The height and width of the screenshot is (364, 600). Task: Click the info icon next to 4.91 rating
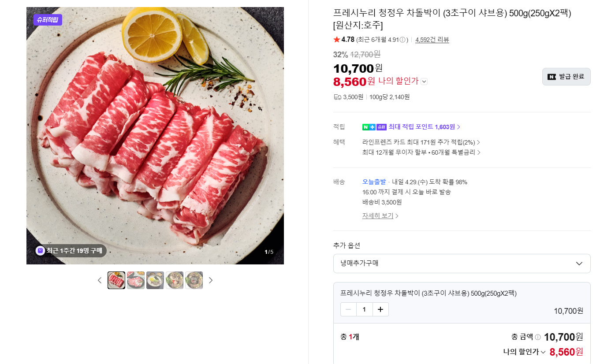point(402,40)
